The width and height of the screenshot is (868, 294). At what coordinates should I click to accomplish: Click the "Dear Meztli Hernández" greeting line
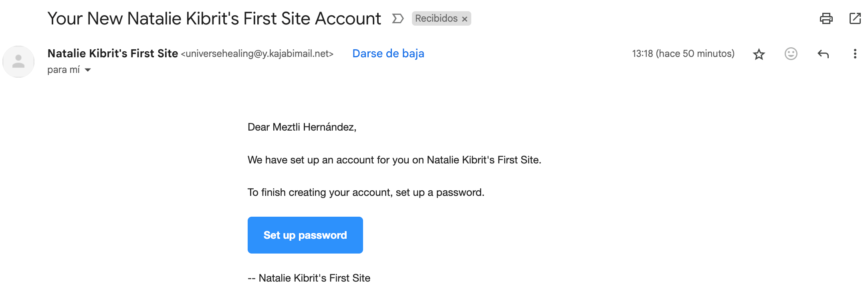tap(302, 127)
